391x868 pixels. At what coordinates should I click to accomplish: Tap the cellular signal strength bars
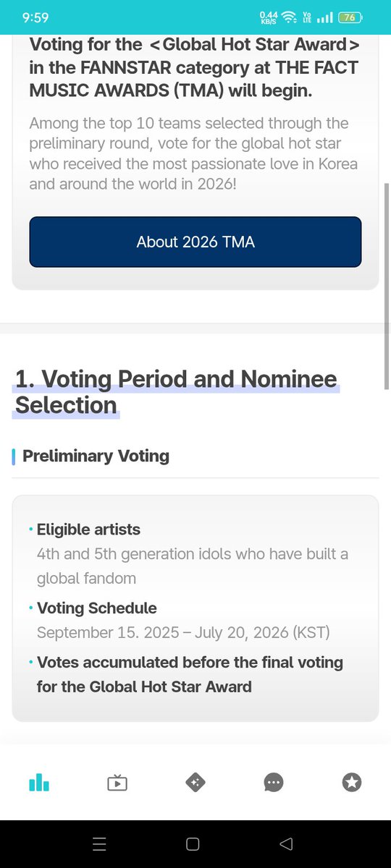[324, 17]
